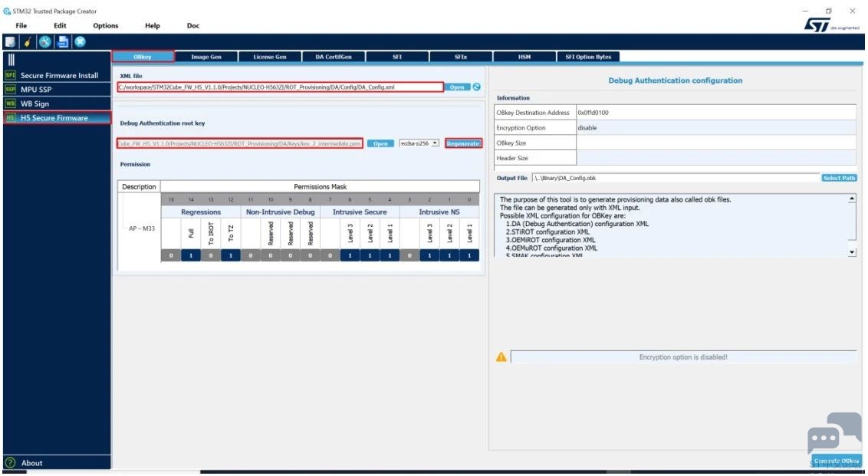Click description box scrollbar down arrow
This screenshot has width=868, height=476.
coord(852,252)
